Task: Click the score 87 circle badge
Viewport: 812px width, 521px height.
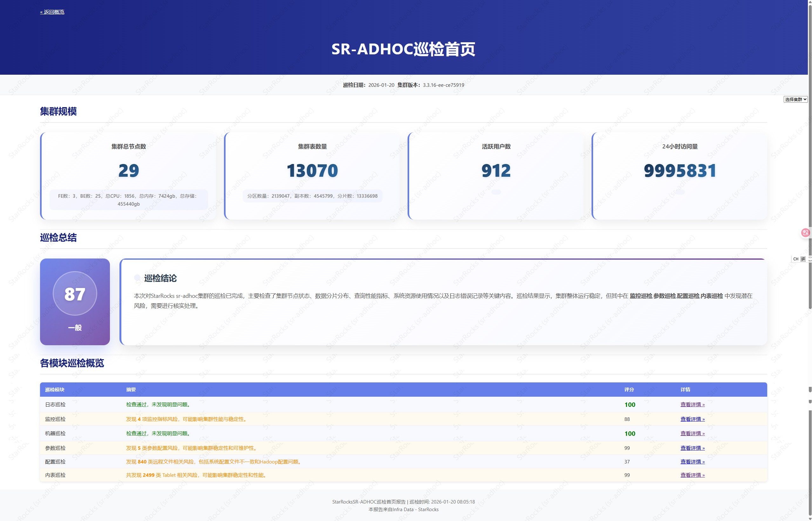Action: (75, 294)
